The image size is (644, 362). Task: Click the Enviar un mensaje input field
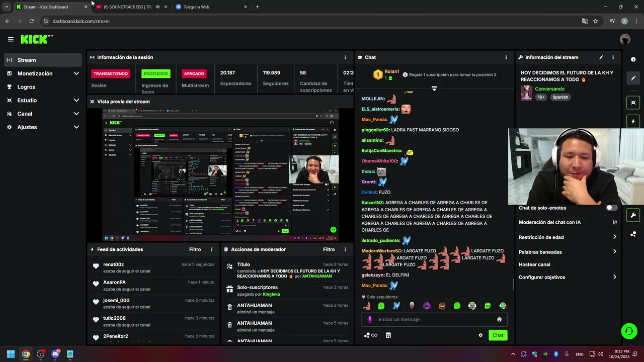(434, 319)
